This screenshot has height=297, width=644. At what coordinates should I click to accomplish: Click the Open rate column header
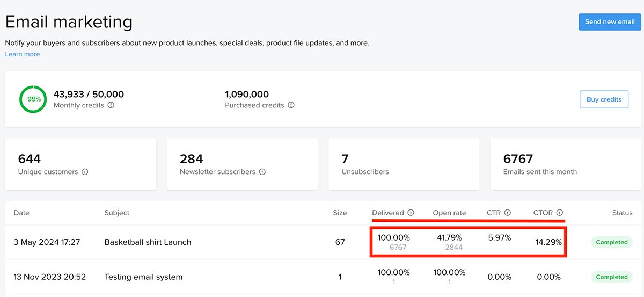point(449,213)
